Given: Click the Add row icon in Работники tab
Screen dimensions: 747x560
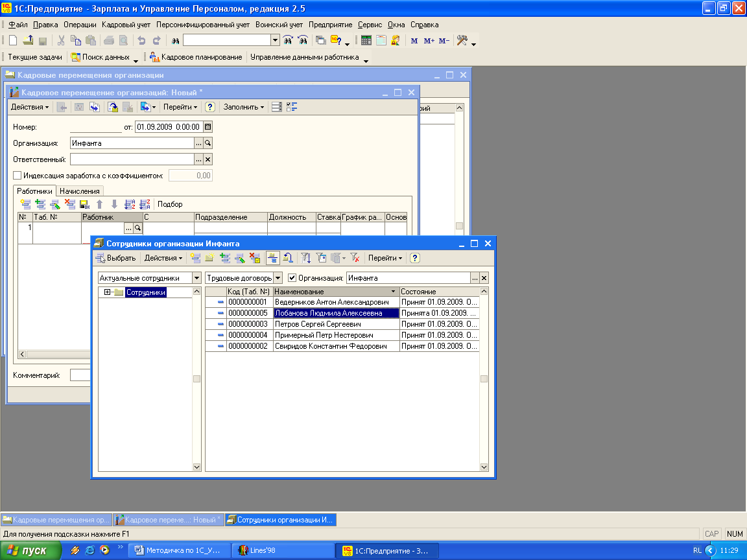Looking at the screenshot, I should click(26, 204).
